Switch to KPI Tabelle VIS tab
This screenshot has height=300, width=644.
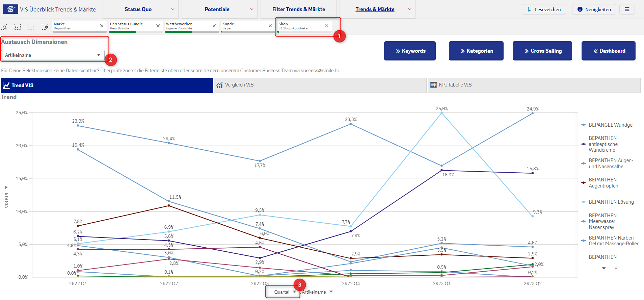[x=534, y=85]
